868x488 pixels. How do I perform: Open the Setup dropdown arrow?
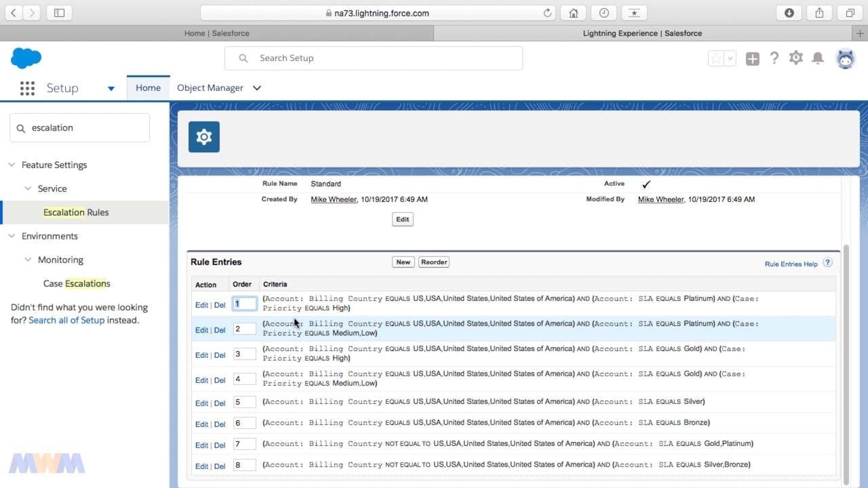point(111,88)
